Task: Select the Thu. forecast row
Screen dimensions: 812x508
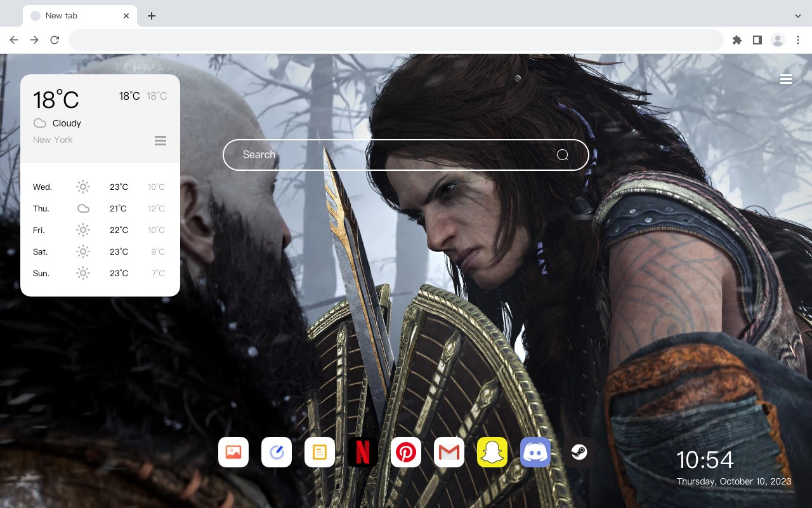Action: pyautogui.click(x=100, y=208)
